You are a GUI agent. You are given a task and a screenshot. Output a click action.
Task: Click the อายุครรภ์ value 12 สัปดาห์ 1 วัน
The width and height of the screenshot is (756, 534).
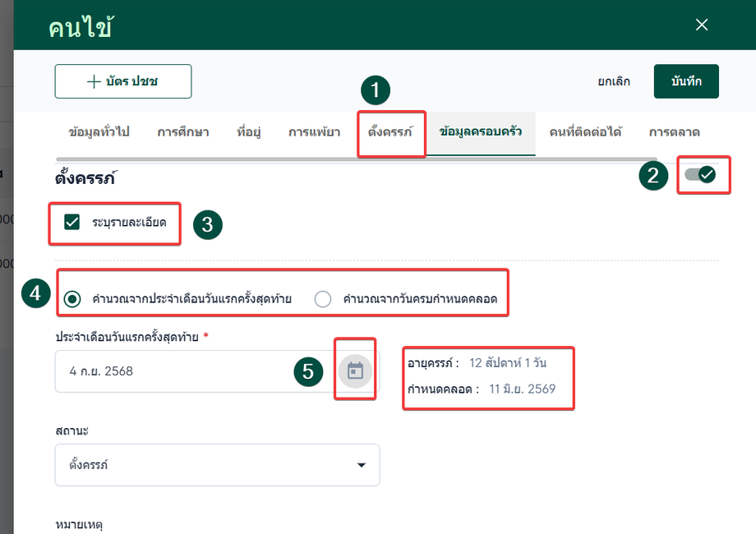tap(508, 363)
